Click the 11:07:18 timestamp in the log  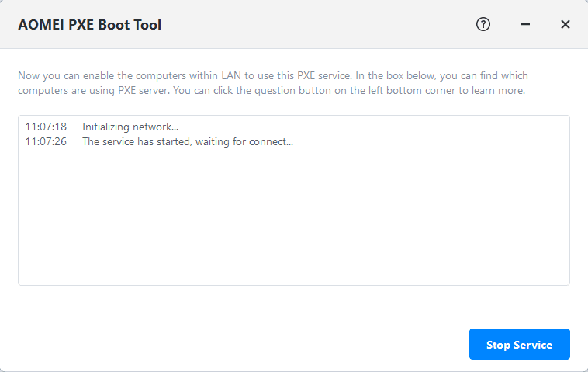coord(46,127)
